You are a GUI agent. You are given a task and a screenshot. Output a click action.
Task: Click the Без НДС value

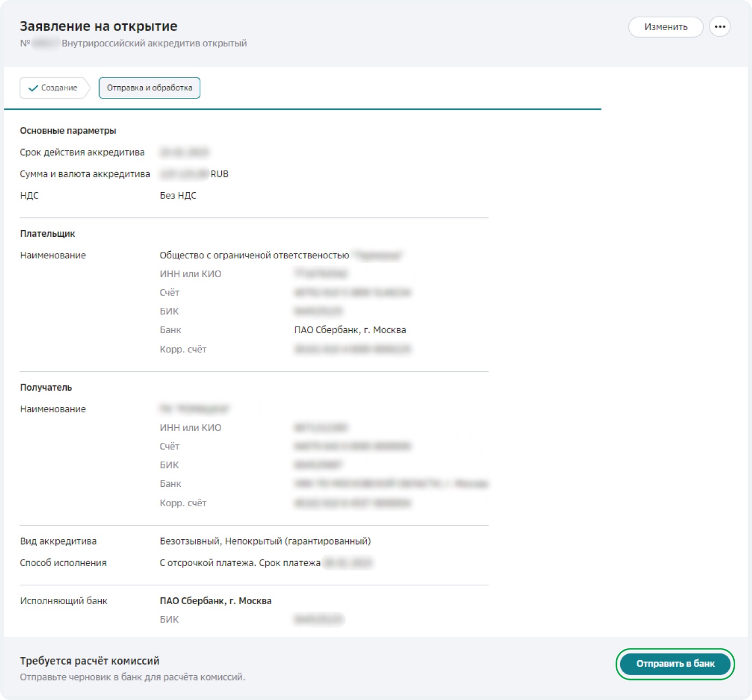[x=178, y=195]
